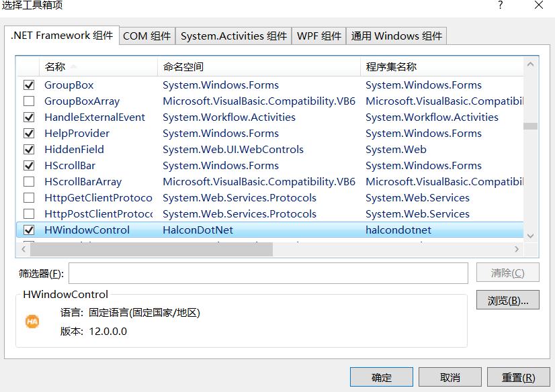Viewport: 555px width, 392px height.
Task: Click inside the 筛选器 filter field
Action: click(x=269, y=273)
